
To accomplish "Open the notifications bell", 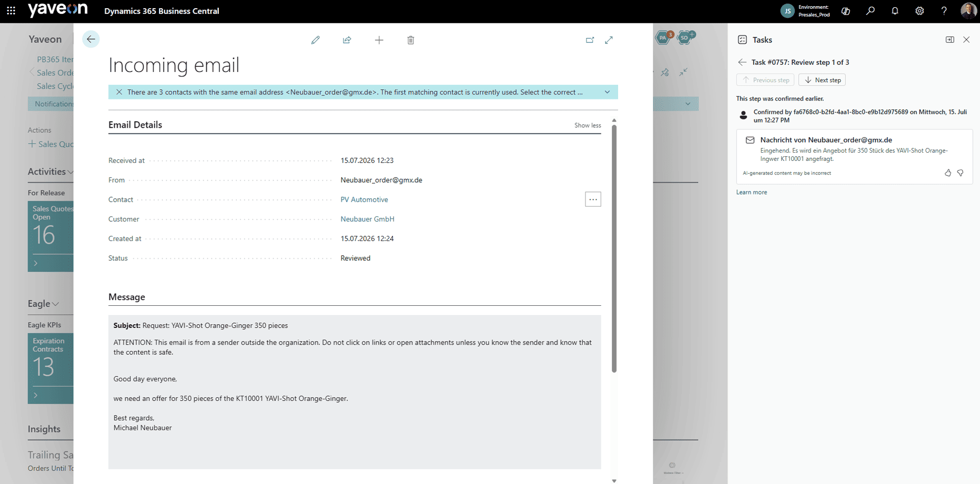I will coord(895,11).
